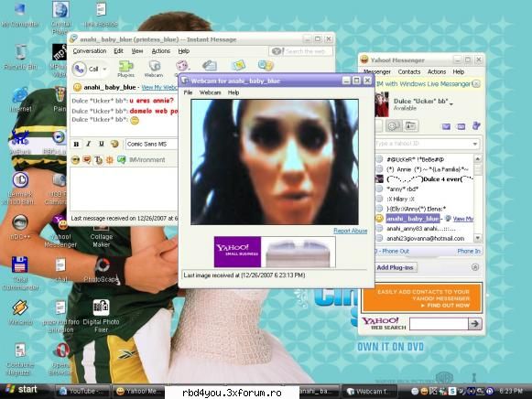Image resolution: width=532 pixels, height=399 pixels.
Task: Click the Yahoo web search go arrow
Action: coord(474,324)
